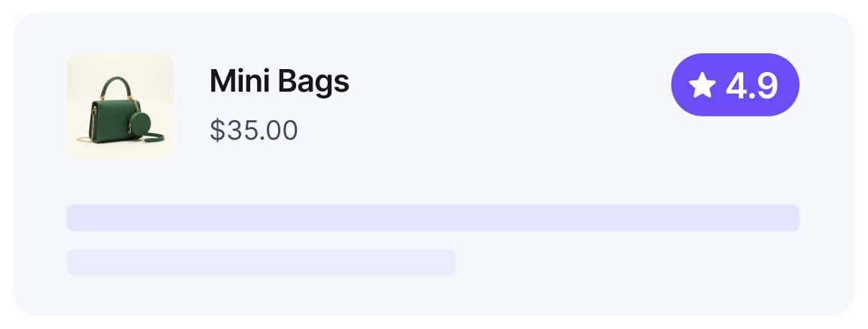The height and width of the screenshot is (329, 868).
Task: Click the long placeholder bar
Action: click(433, 218)
